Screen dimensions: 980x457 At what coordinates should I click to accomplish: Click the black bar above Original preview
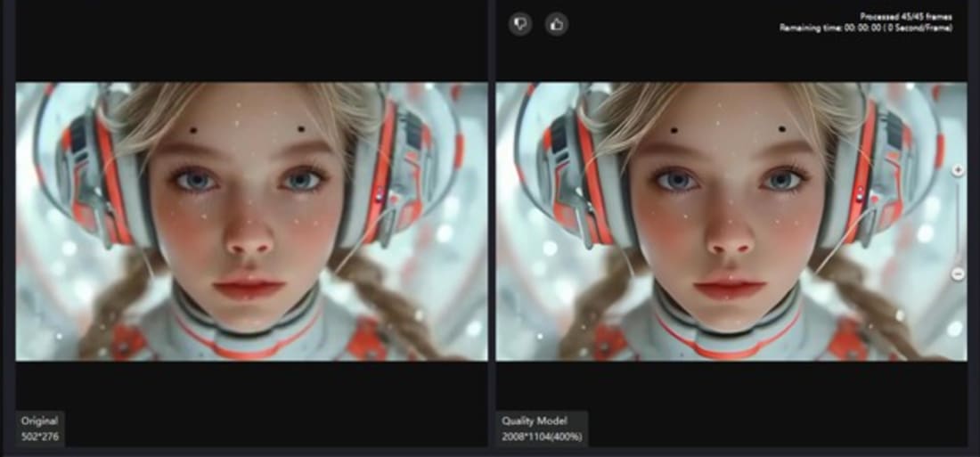pyautogui.click(x=251, y=43)
